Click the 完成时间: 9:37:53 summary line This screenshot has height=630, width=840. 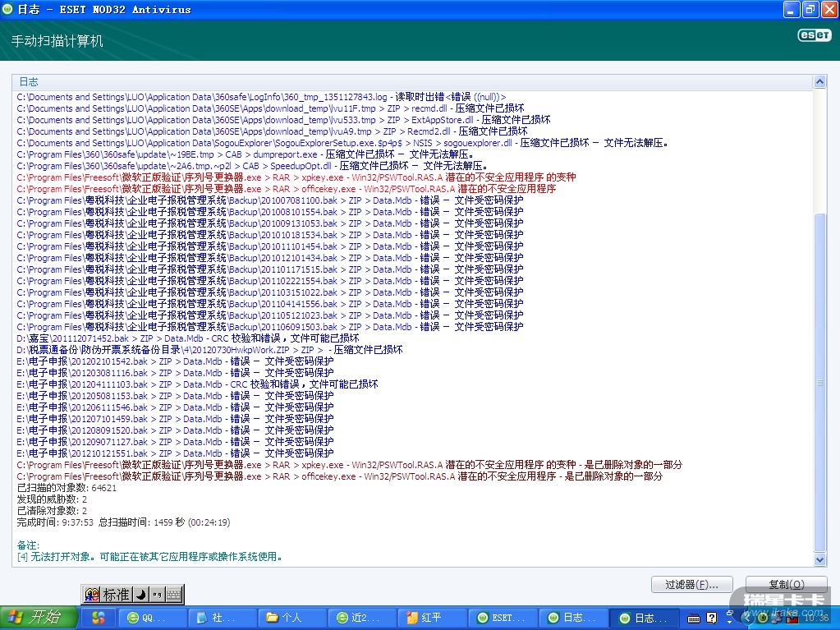pos(123,522)
